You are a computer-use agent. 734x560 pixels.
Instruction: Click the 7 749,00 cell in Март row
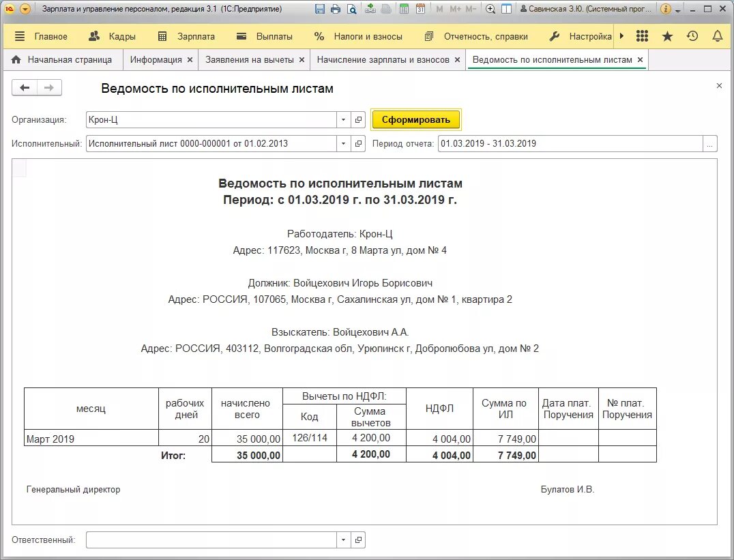(x=506, y=439)
